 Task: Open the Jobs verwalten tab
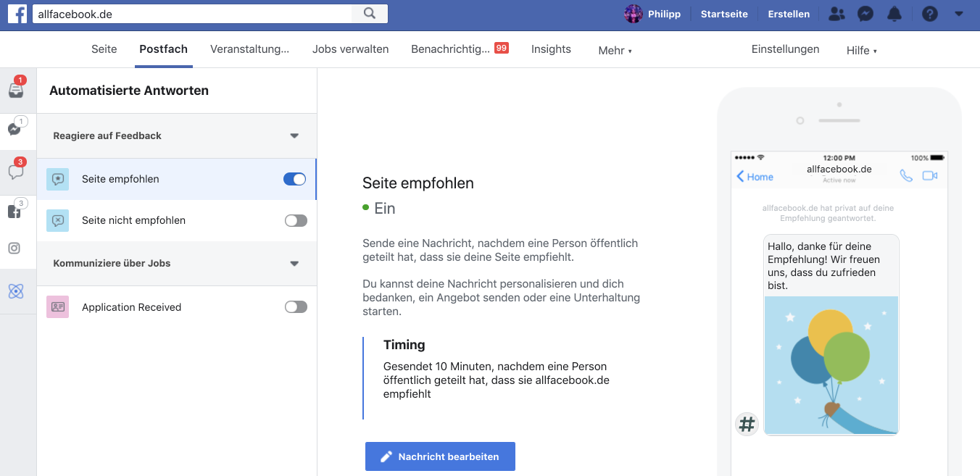pos(351,49)
